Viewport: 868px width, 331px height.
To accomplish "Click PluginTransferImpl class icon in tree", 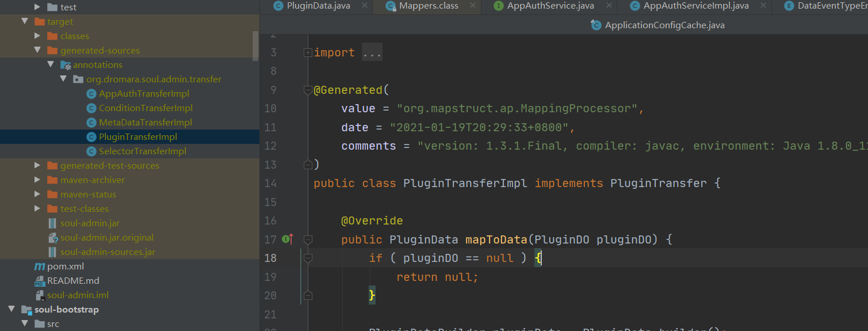I will click(x=91, y=136).
